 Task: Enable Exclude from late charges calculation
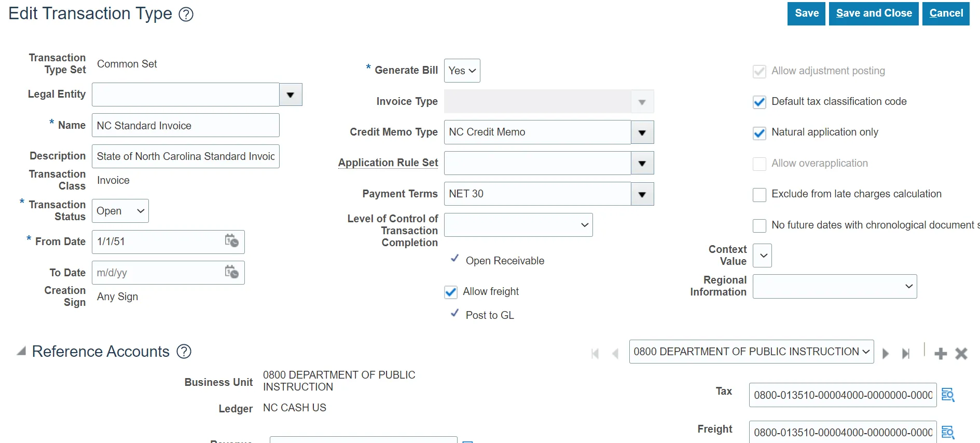click(x=759, y=195)
